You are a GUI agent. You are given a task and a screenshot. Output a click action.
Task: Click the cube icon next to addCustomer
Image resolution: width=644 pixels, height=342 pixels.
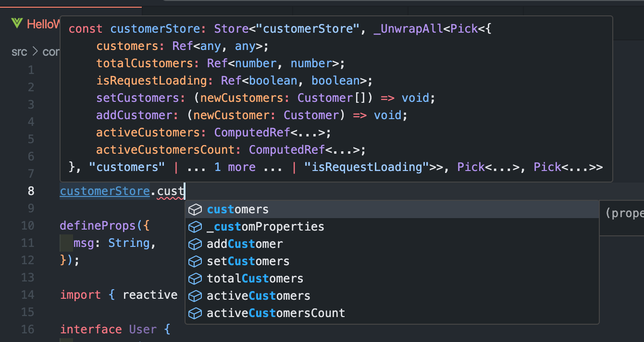[195, 244]
